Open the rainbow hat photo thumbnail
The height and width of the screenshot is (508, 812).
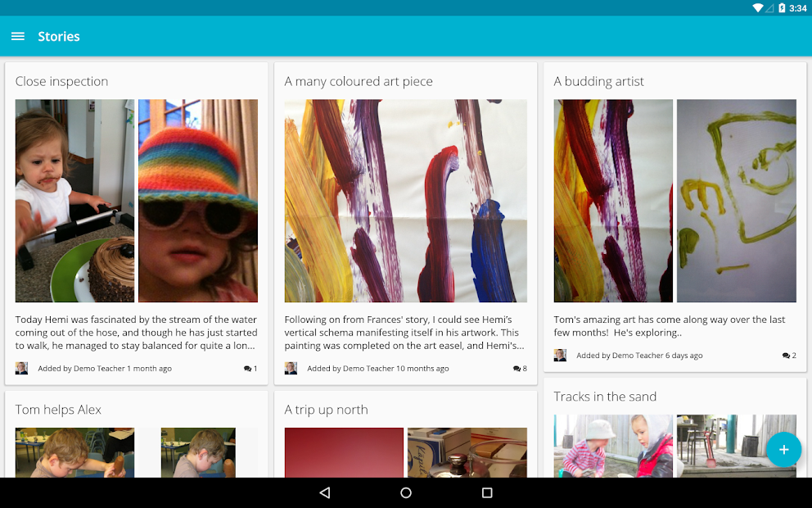[198, 201]
